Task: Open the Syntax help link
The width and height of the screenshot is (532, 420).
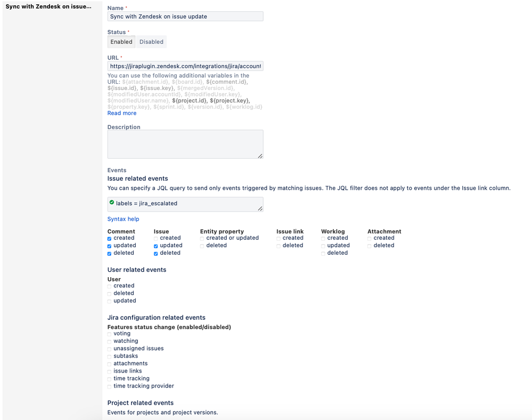Action: click(x=123, y=219)
